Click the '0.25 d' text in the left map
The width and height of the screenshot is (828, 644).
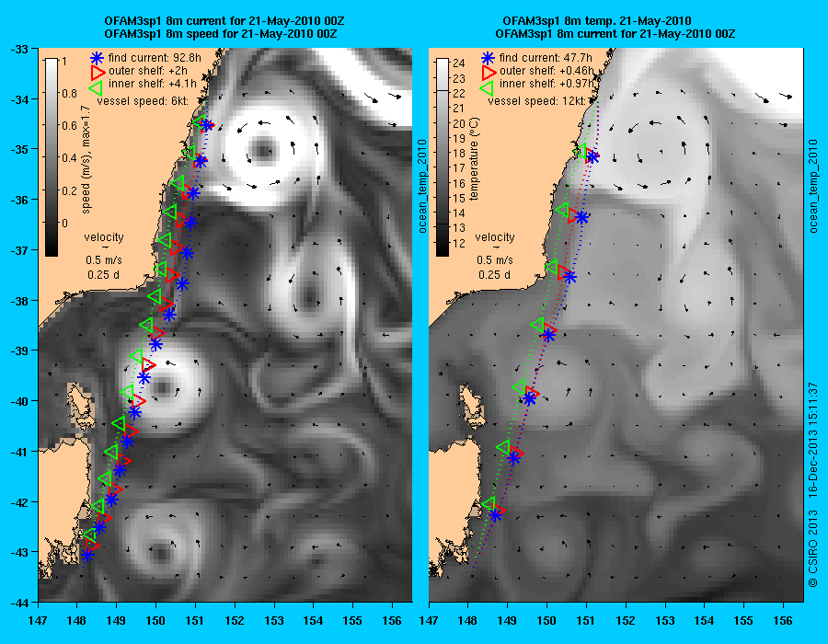coord(103,274)
